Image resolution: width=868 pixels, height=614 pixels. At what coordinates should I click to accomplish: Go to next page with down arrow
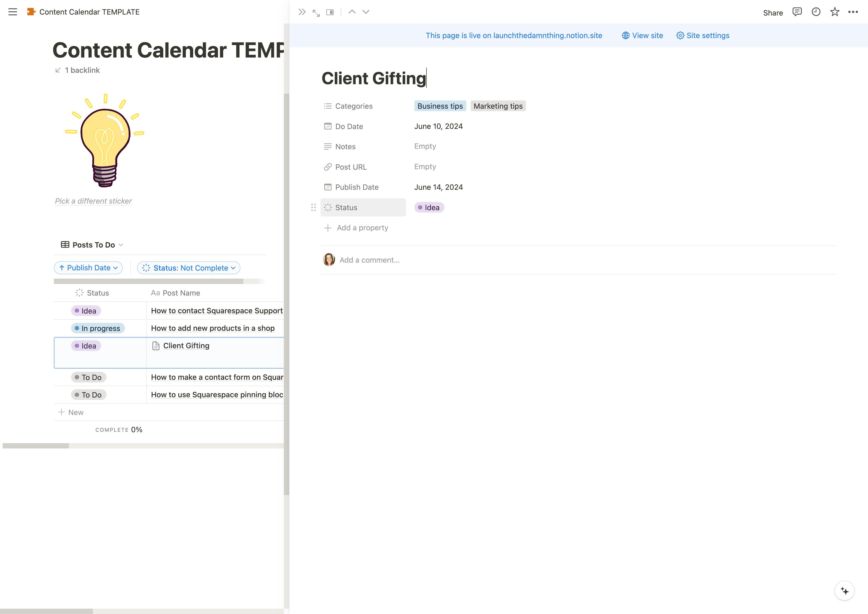pyautogui.click(x=366, y=12)
